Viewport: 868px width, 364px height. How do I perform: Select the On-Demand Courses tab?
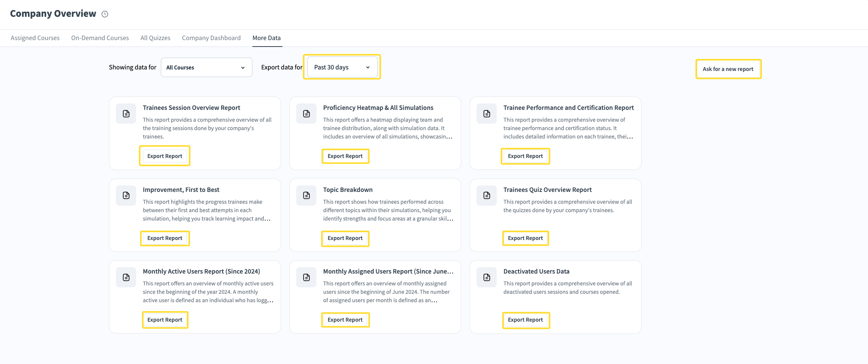coord(100,38)
